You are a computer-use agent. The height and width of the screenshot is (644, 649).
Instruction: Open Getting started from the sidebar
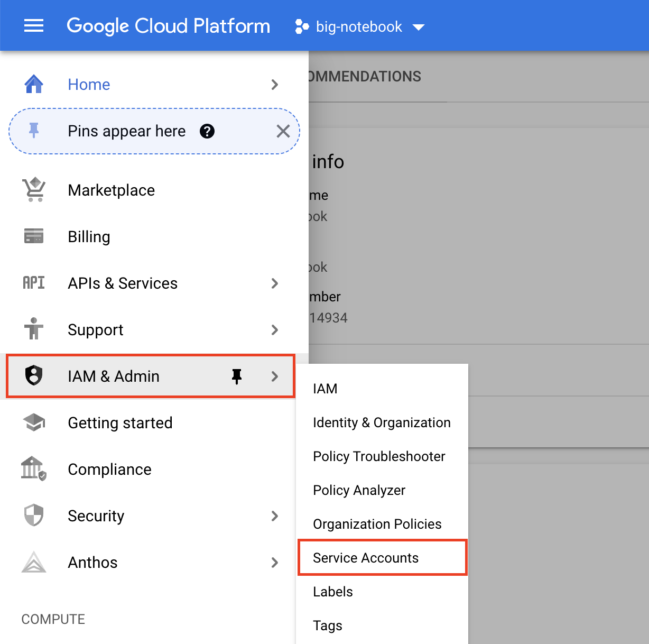coord(120,423)
